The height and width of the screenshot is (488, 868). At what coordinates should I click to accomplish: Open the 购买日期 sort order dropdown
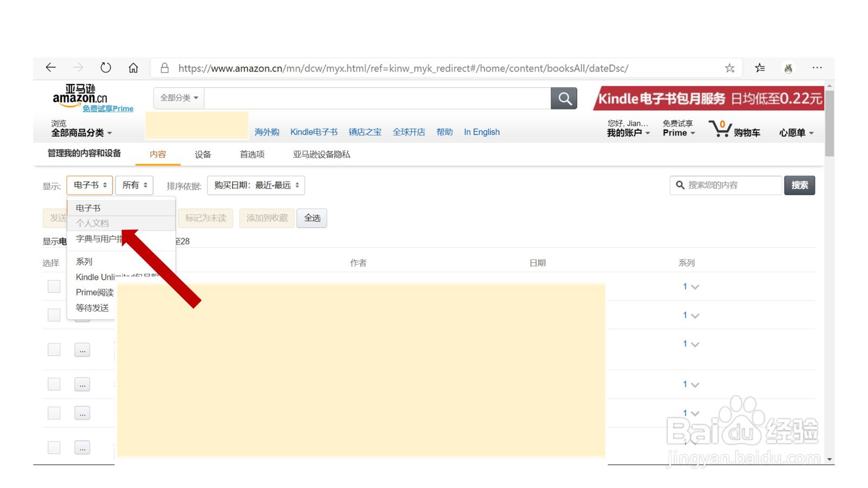coord(256,185)
